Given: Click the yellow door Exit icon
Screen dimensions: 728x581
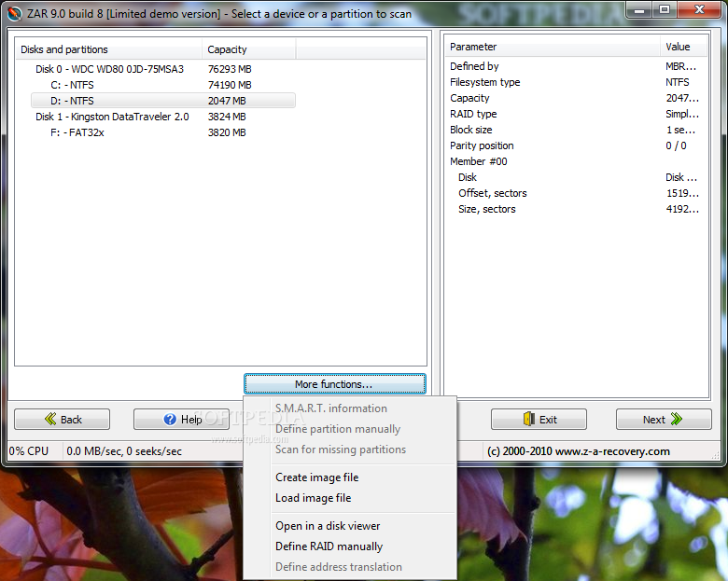Looking at the screenshot, I should pos(529,419).
